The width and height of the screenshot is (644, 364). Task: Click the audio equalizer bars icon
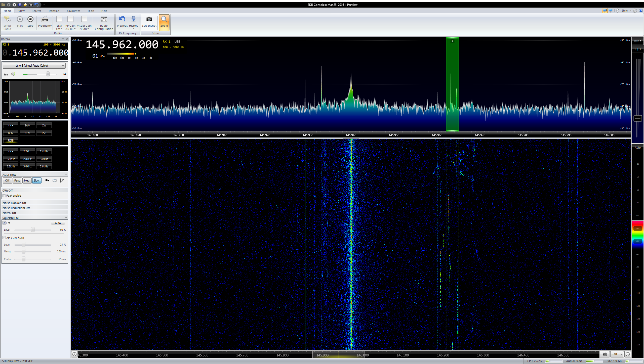pyautogui.click(x=6, y=74)
